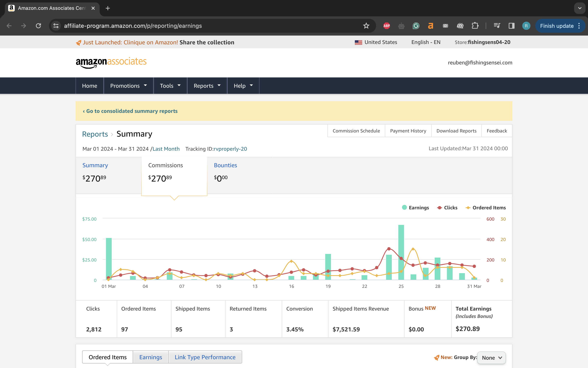This screenshot has height=368, width=588.
Task: Click Last Updated Mar 31 2024 text
Action: pos(468,148)
